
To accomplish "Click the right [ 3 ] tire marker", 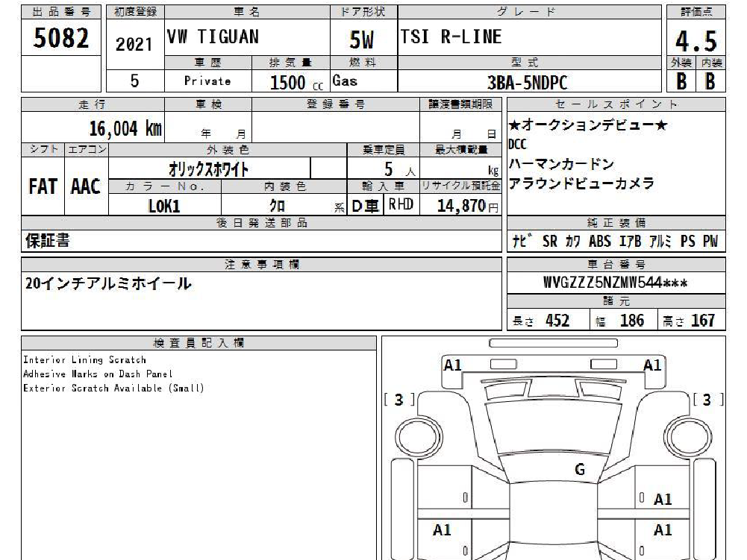I will 707,400.
